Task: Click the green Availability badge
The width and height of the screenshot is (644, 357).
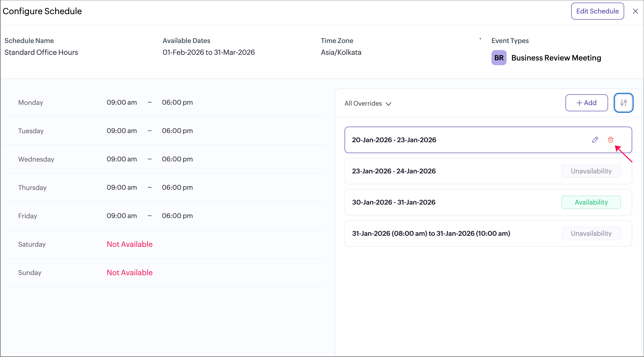Action: click(x=591, y=202)
